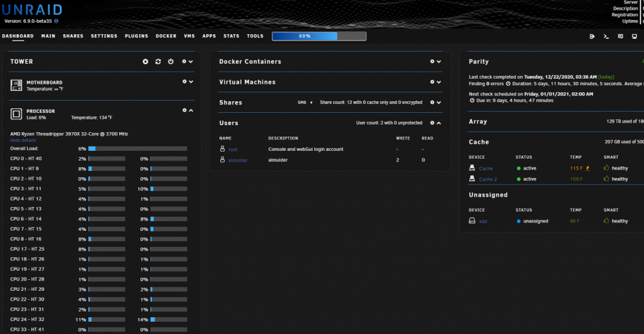The width and height of the screenshot is (644, 334).
Task: Open the root user link
Action: pos(233,150)
